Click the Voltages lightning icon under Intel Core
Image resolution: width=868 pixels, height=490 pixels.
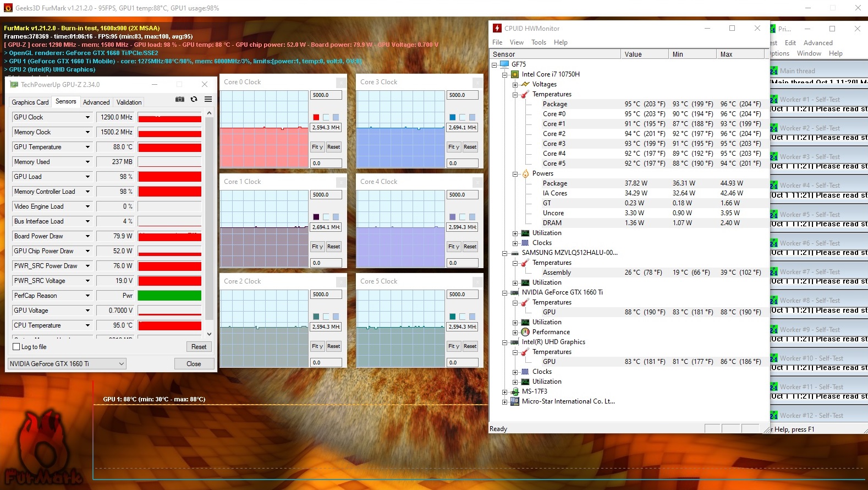point(525,84)
